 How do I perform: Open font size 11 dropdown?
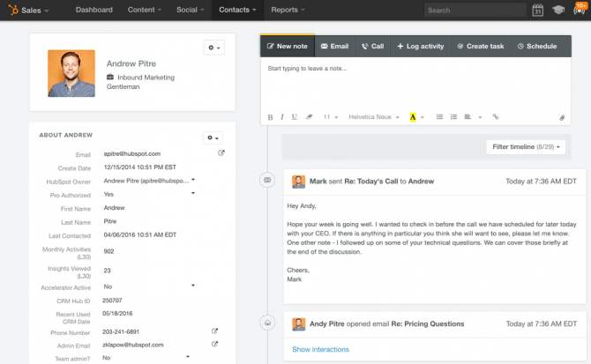[331, 117]
